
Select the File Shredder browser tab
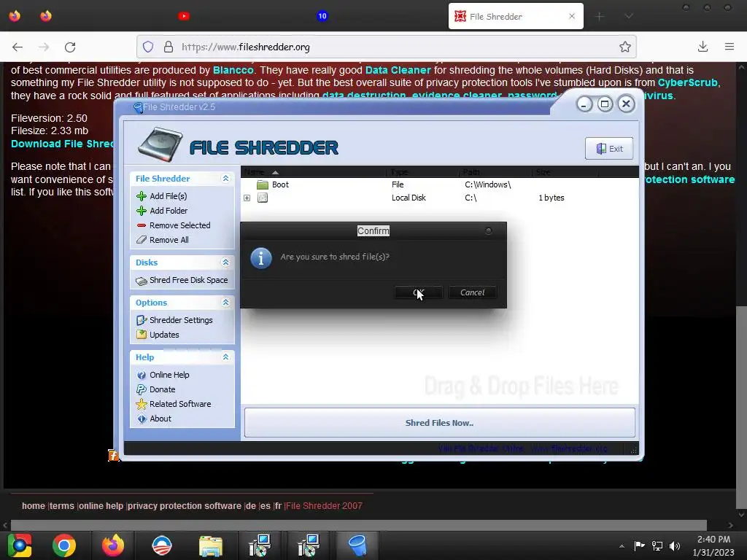point(516,16)
